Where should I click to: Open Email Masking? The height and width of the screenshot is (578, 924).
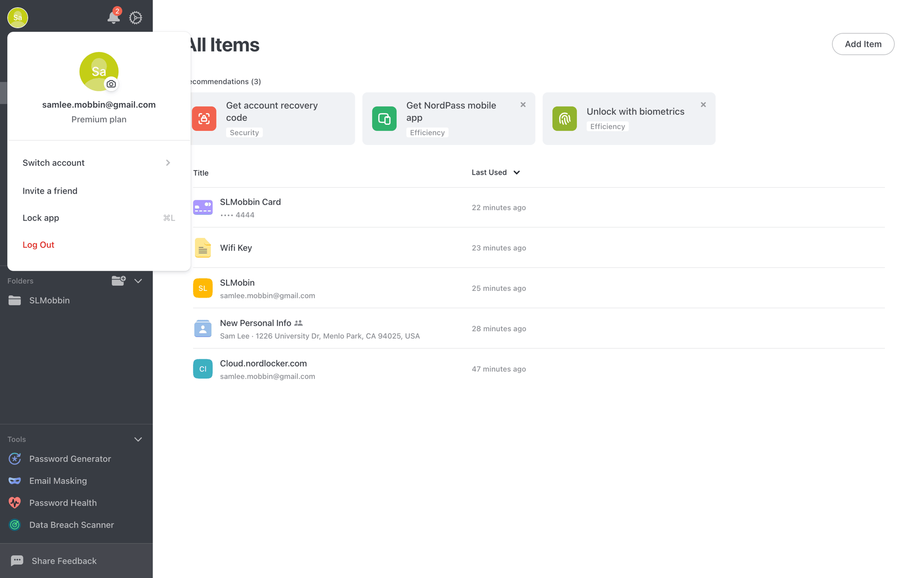click(x=76, y=481)
